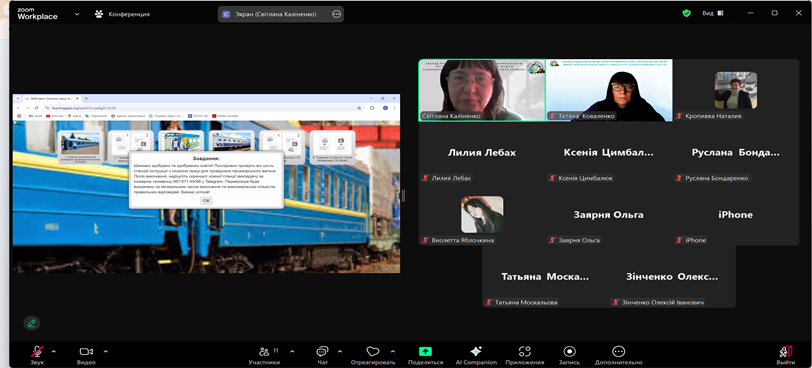The width and height of the screenshot is (812, 368).
Task: Open the browser apps grid icon
Action: click(x=19, y=116)
